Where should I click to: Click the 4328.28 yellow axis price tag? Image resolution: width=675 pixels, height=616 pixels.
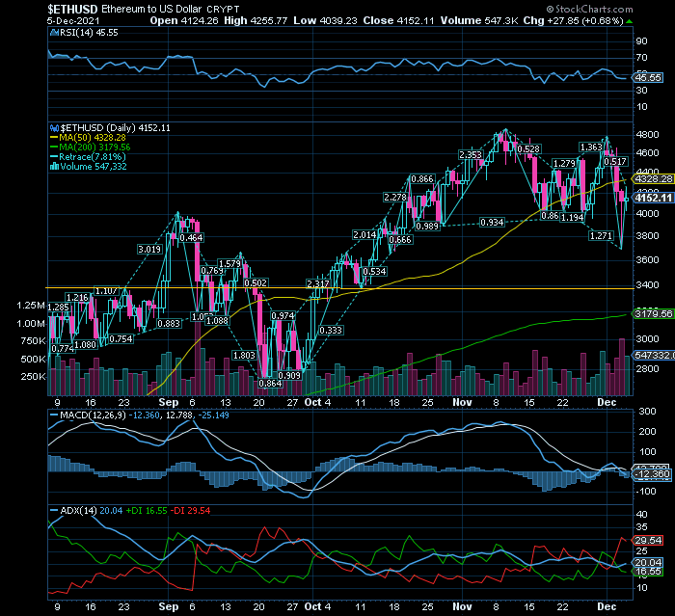[655, 179]
